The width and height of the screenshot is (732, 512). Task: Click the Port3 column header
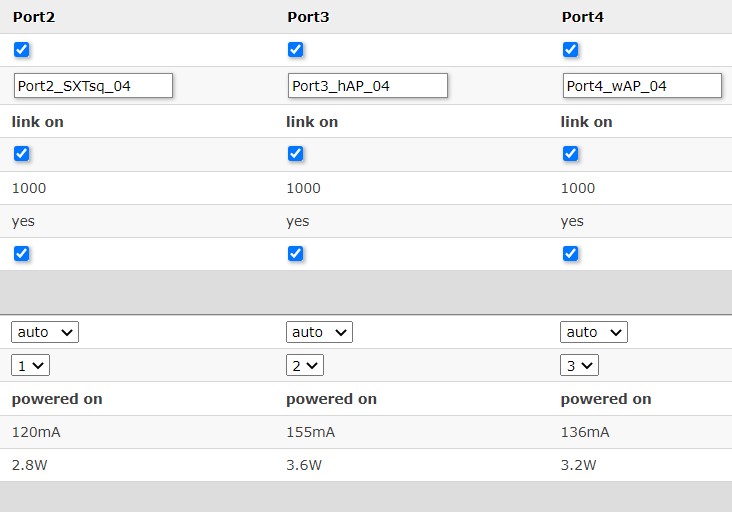coord(307,17)
